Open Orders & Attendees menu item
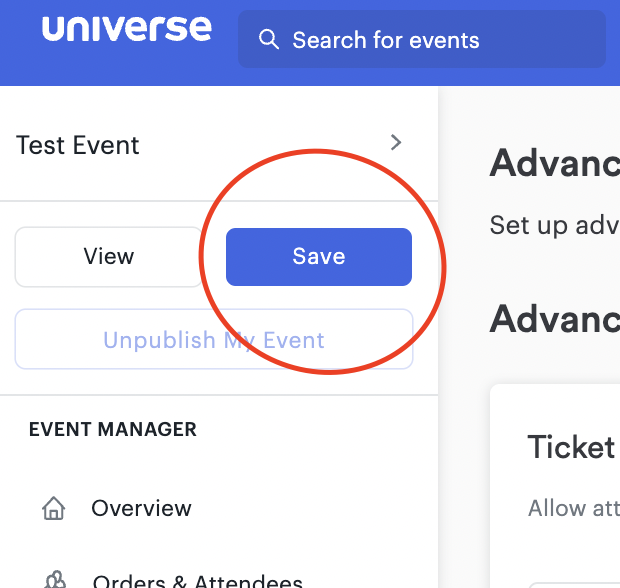Viewport: 620px width, 588px height. [198, 581]
